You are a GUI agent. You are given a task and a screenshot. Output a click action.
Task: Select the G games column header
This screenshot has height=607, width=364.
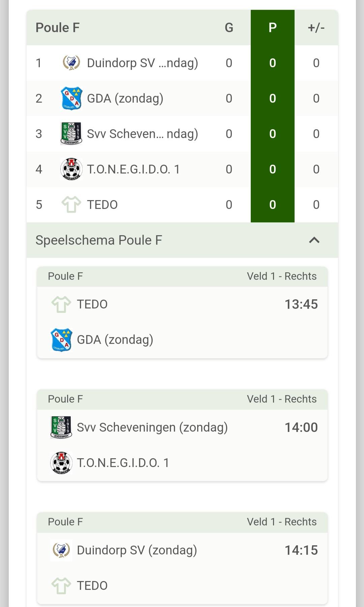click(229, 28)
